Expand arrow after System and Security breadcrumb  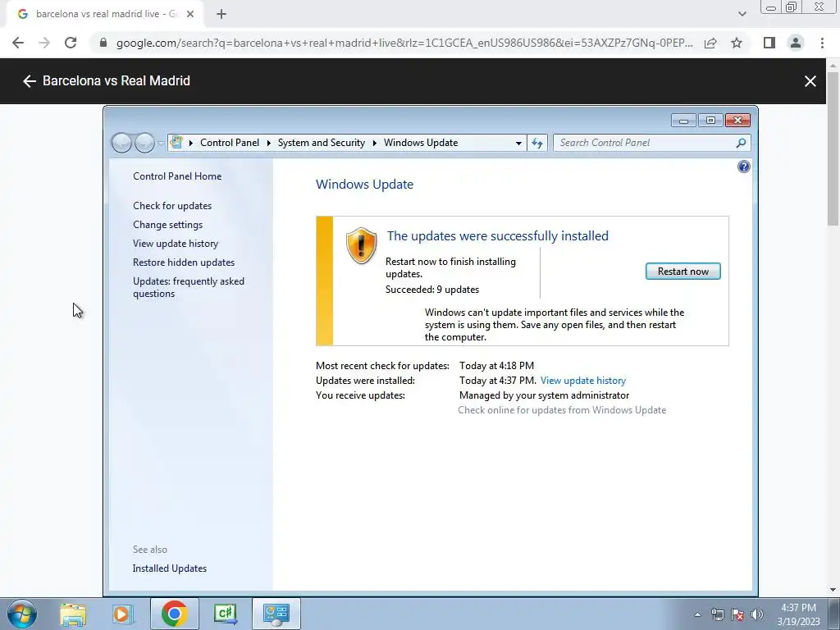(x=374, y=143)
